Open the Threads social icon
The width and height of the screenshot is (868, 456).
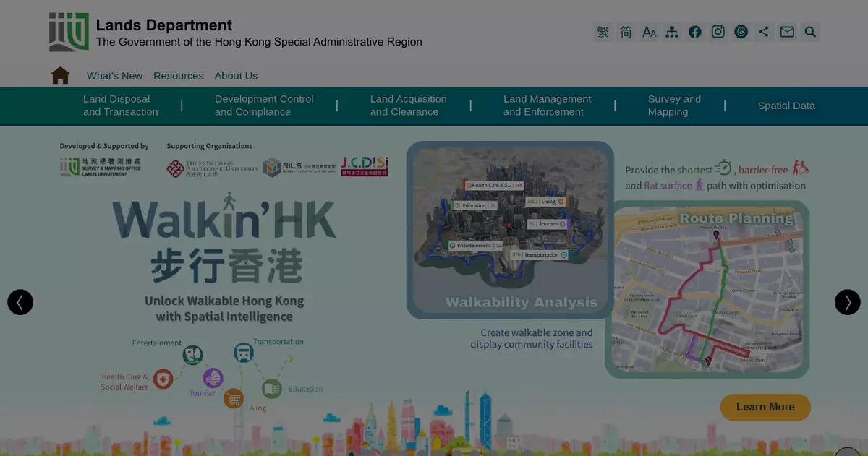coord(741,32)
